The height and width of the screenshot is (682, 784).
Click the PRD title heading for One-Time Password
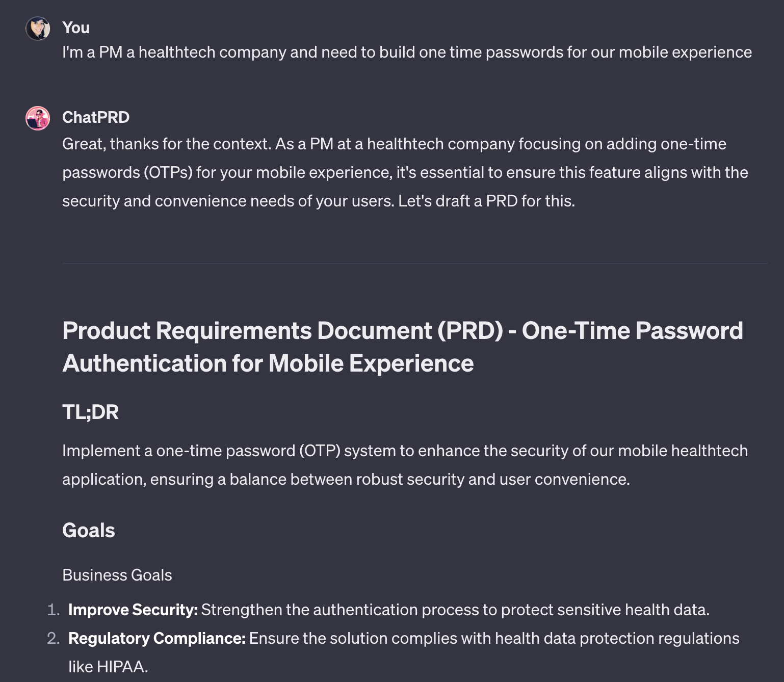(x=403, y=347)
